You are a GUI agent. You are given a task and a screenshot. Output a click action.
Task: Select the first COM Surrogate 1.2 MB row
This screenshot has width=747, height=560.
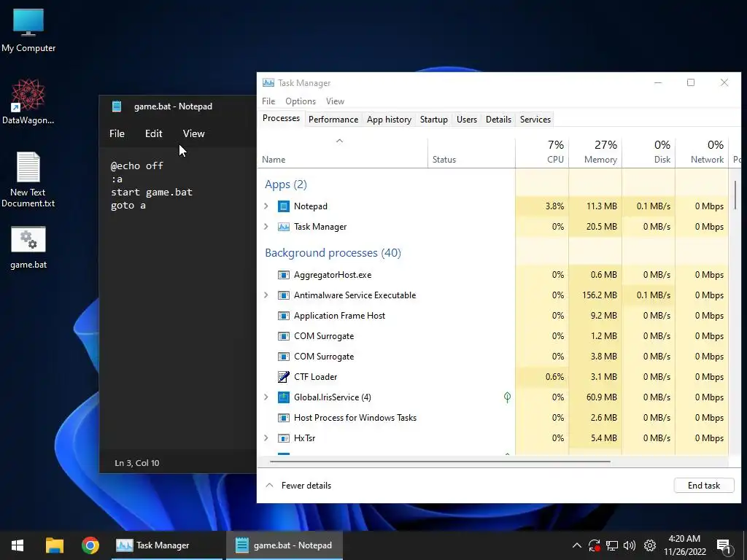(x=493, y=336)
